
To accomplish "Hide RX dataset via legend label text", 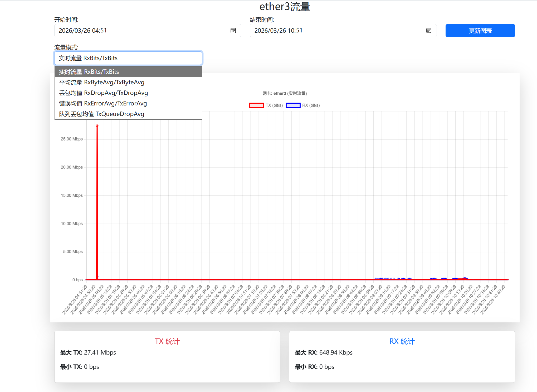I will (311, 105).
